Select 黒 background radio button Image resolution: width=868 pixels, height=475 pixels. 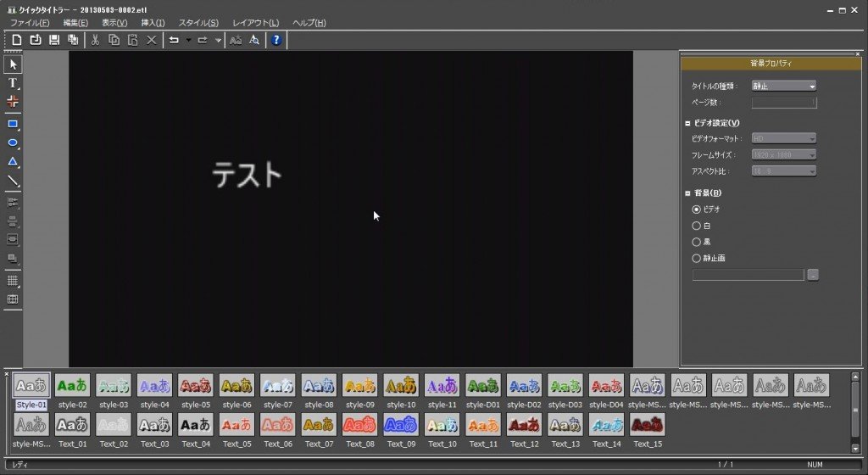[x=697, y=242]
